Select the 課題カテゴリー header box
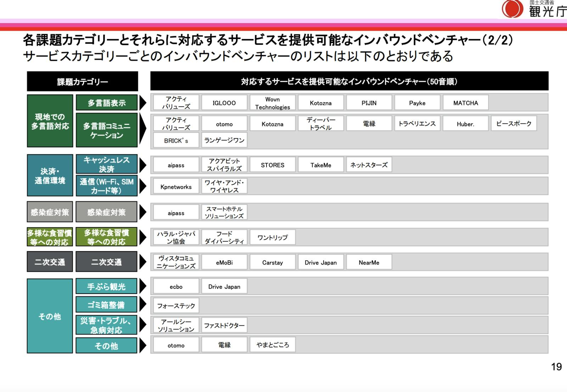Screen dimensions: 567x392 pyautogui.click(x=83, y=81)
